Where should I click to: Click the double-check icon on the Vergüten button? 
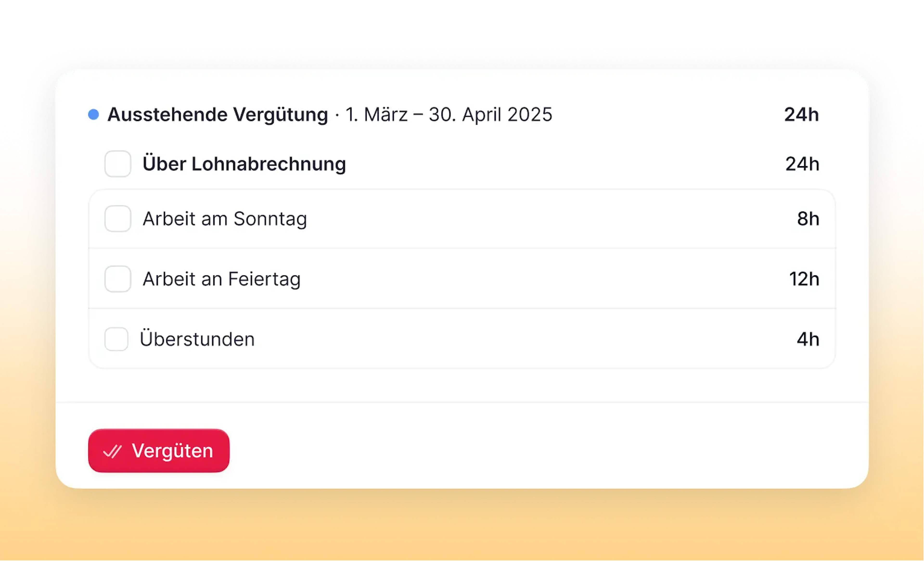point(112,451)
